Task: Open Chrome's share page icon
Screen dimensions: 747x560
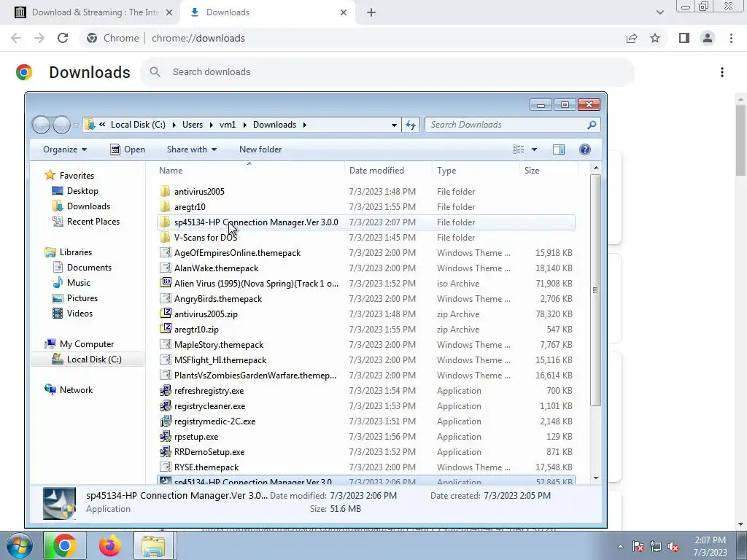Action: [x=632, y=38]
